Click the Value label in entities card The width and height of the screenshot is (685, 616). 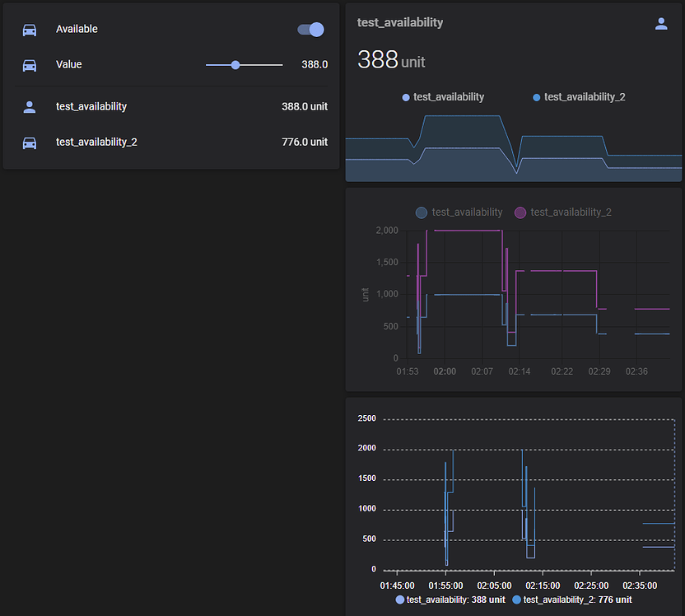tap(68, 64)
